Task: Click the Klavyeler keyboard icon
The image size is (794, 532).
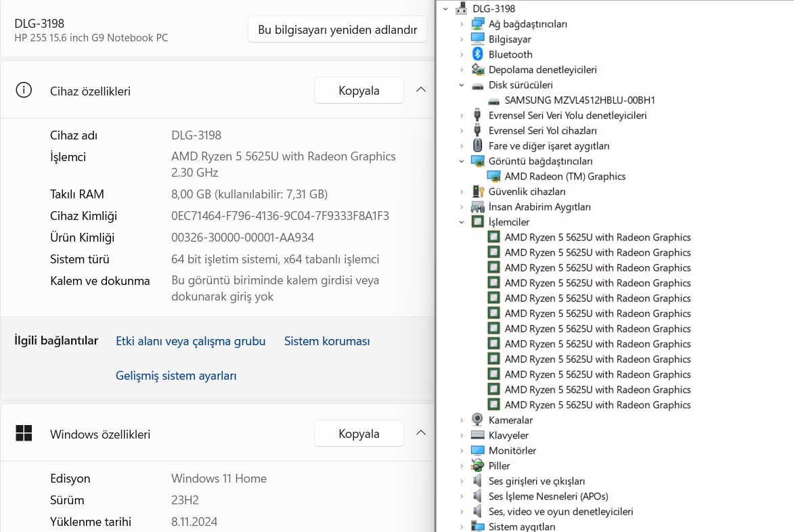Action: (x=477, y=435)
